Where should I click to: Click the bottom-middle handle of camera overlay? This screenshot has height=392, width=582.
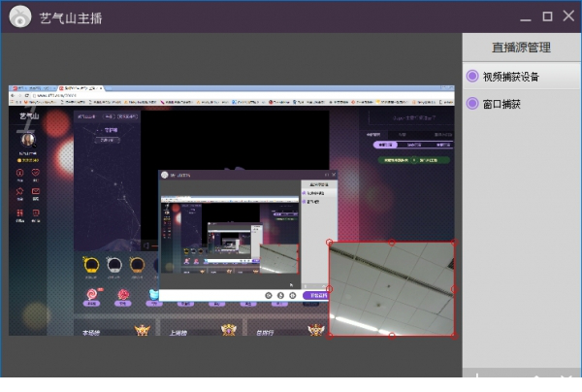pos(392,336)
